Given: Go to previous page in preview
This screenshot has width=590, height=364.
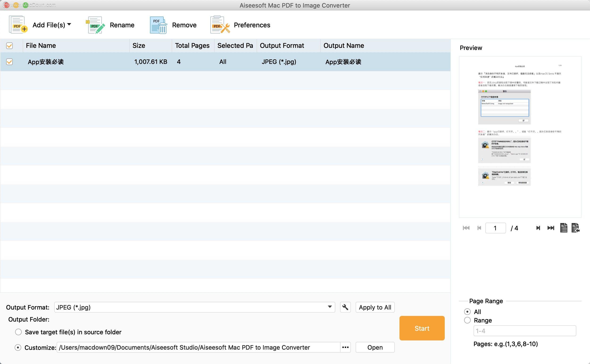Looking at the screenshot, I should (479, 228).
